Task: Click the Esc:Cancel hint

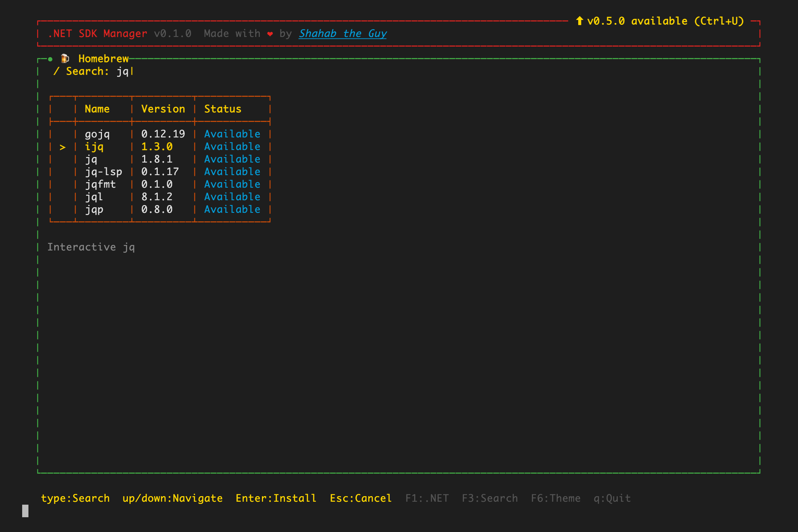Action: click(361, 498)
